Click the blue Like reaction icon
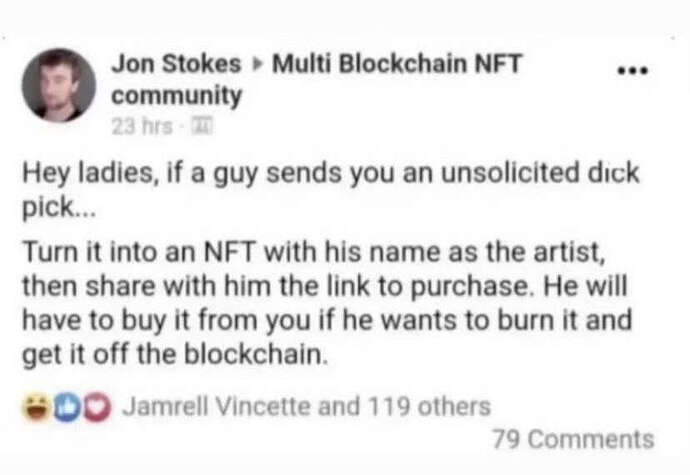This screenshot has width=690, height=475. tap(67, 408)
